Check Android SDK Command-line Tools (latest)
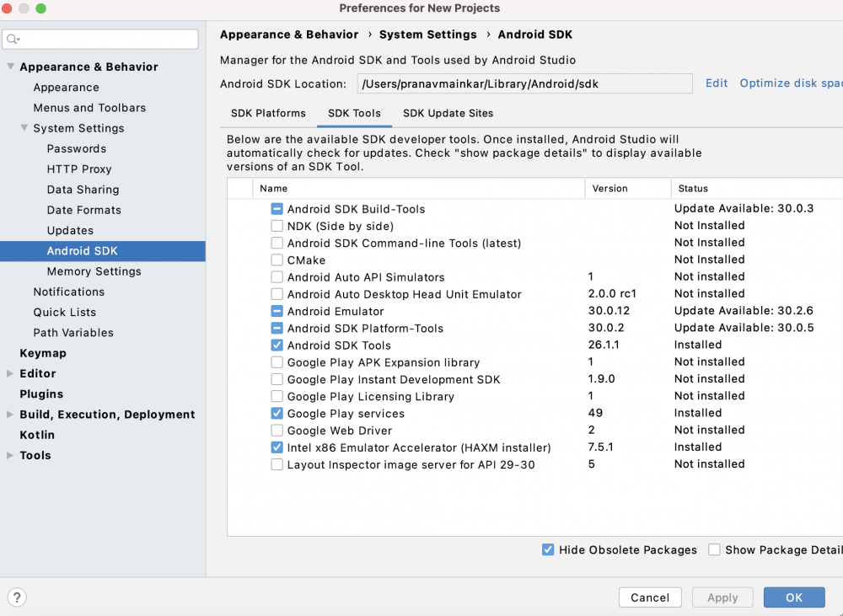The image size is (843, 616). 277,243
